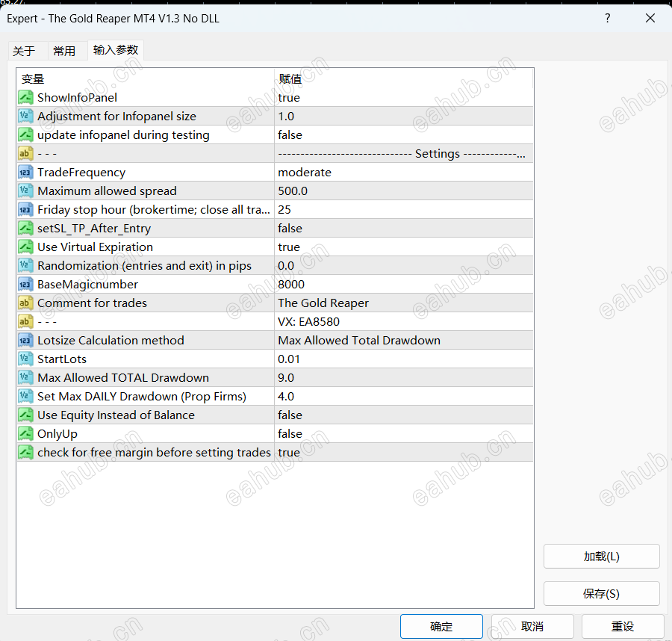Click the setSL_TP_After_Entry row icon
The image size is (672, 641).
pos(25,228)
